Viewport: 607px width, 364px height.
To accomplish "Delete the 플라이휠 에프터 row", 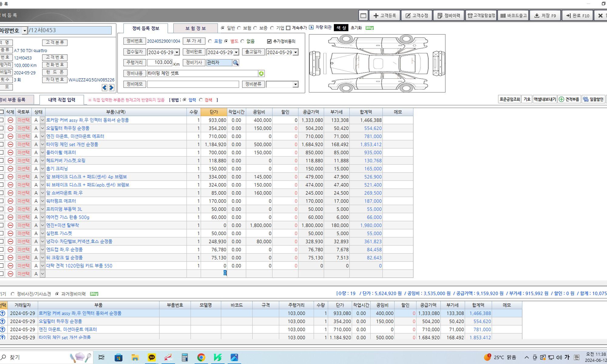I will pos(10,153).
